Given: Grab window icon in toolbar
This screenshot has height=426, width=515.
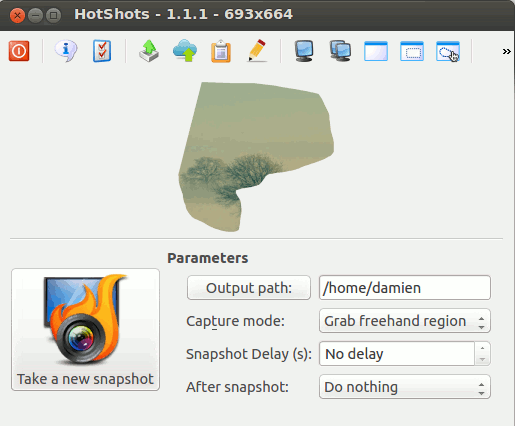Looking at the screenshot, I should 376,51.
